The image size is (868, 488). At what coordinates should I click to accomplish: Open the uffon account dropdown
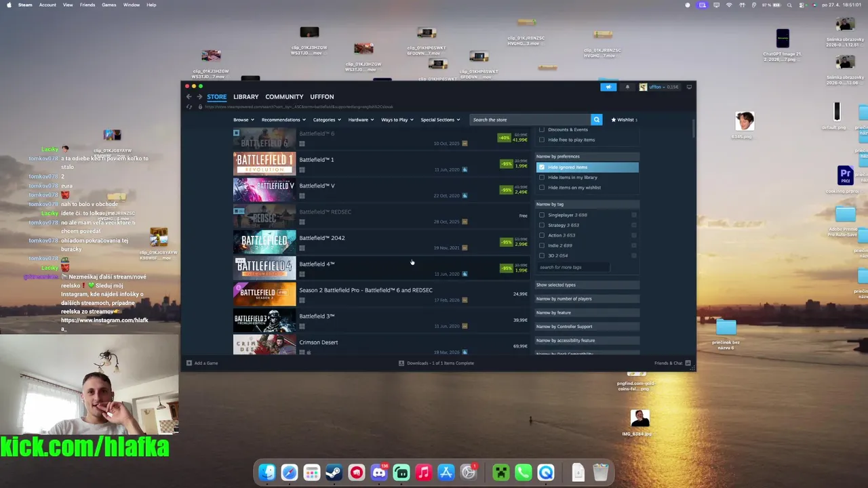pyautogui.click(x=659, y=87)
